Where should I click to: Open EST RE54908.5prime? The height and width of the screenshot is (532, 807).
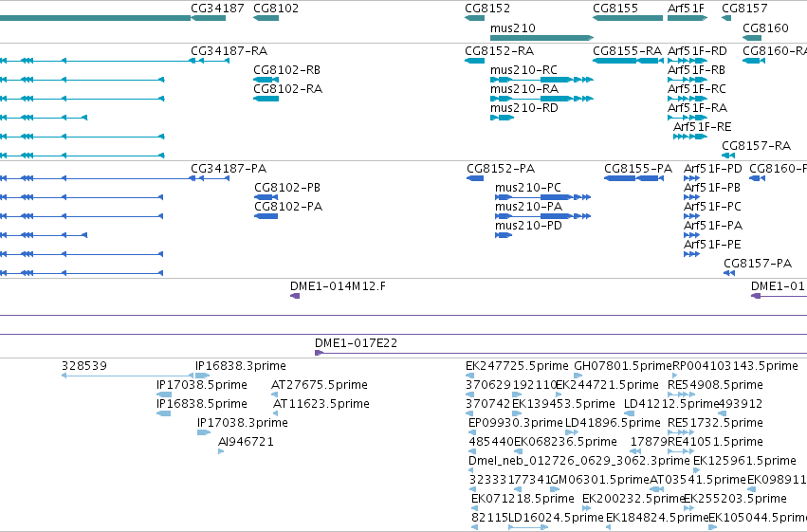click(715, 385)
